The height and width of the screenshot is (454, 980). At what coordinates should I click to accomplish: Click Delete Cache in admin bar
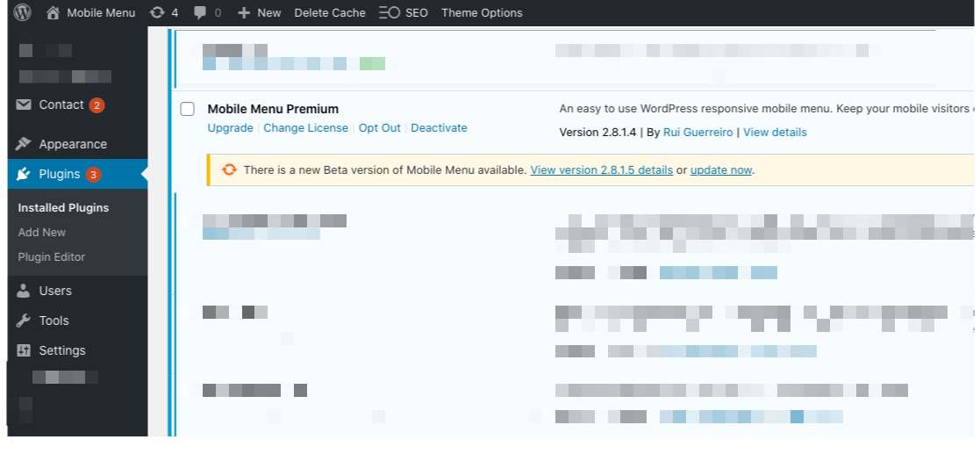(x=329, y=12)
